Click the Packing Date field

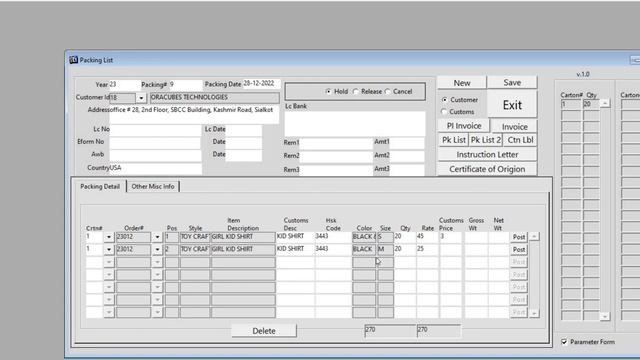click(x=262, y=84)
